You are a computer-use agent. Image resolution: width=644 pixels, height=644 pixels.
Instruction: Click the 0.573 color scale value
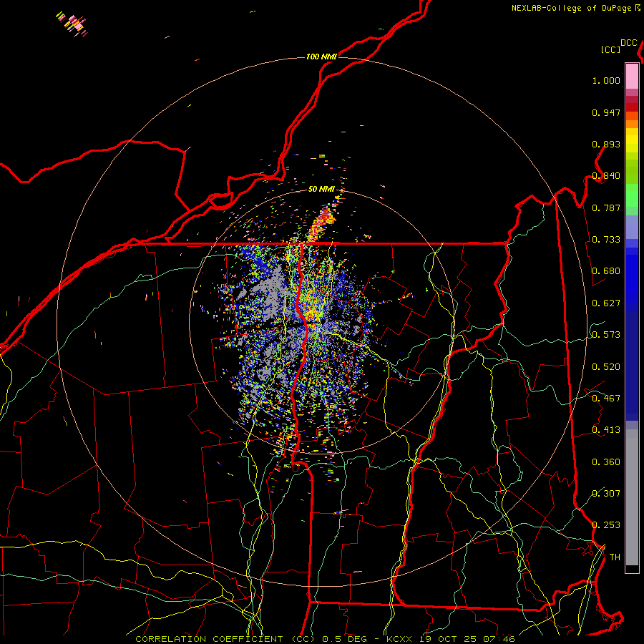pyautogui.click(x=606, y=335)
